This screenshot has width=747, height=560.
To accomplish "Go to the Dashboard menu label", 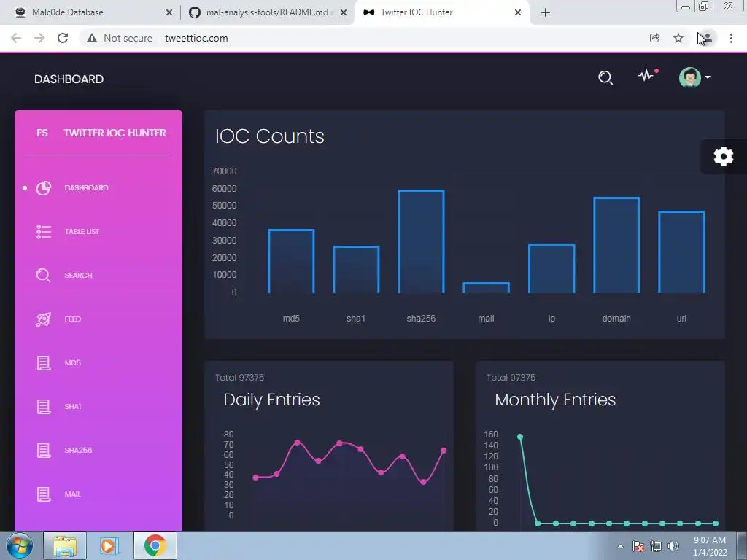I will [86, 188].
